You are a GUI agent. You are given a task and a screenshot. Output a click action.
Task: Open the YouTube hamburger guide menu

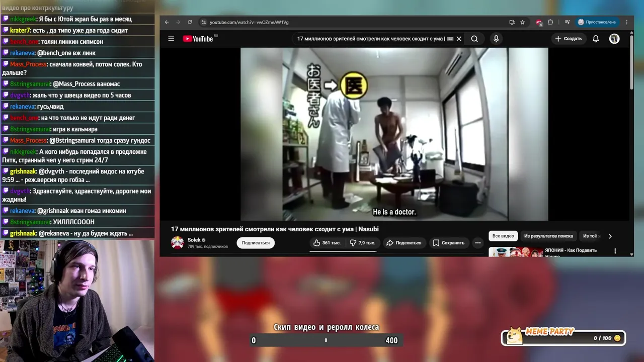click(x=171, y=39)
